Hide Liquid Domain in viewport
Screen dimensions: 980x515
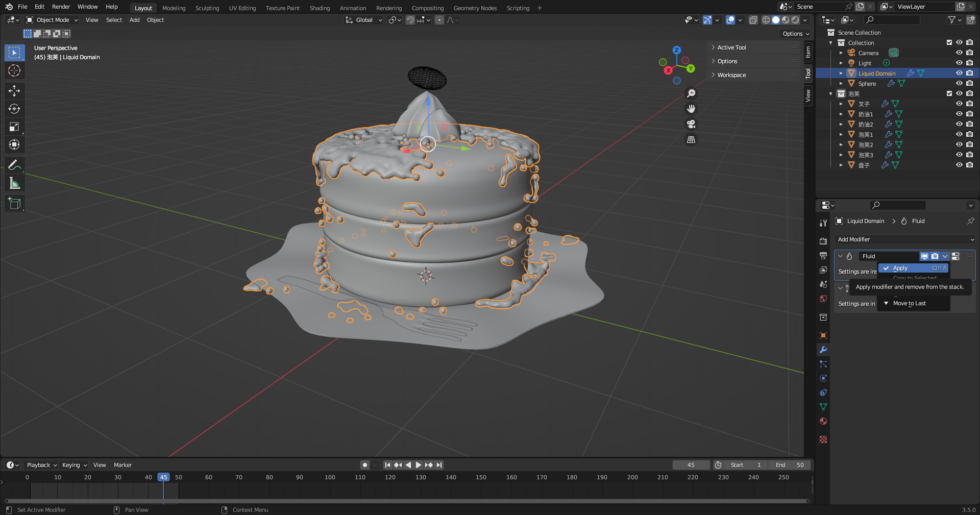(x=959, y=73)
